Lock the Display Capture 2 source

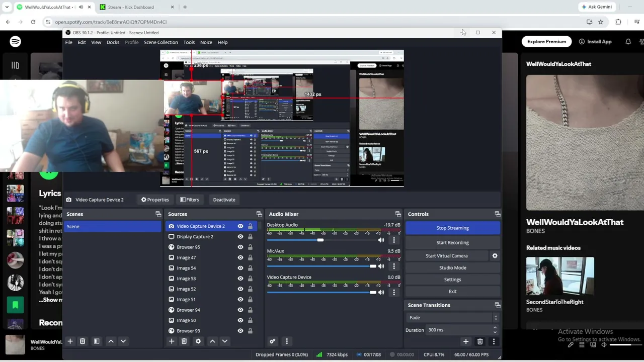coord(250,237)
